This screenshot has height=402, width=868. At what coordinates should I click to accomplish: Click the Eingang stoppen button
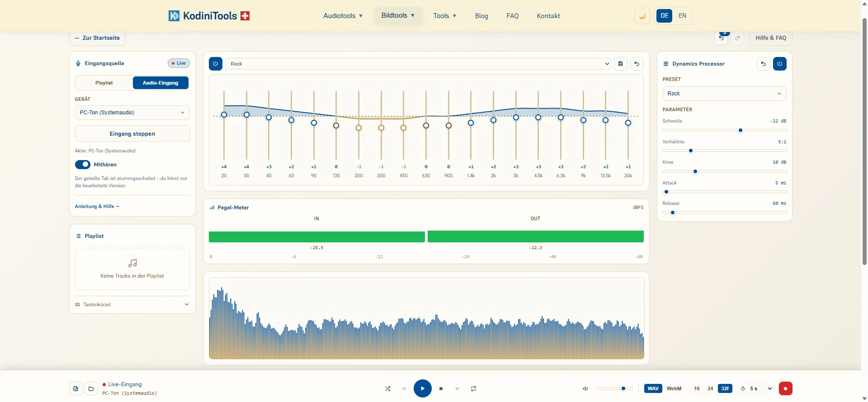pyautogui.click(x=132, y=134)
